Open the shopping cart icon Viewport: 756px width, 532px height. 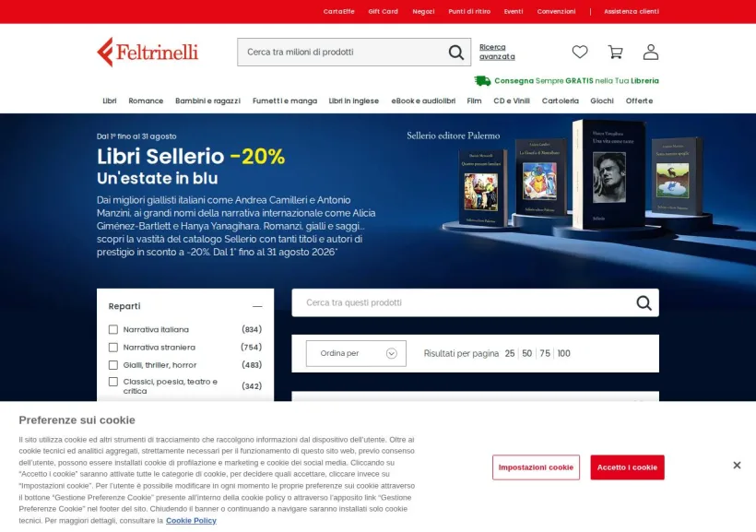(615, 52)
